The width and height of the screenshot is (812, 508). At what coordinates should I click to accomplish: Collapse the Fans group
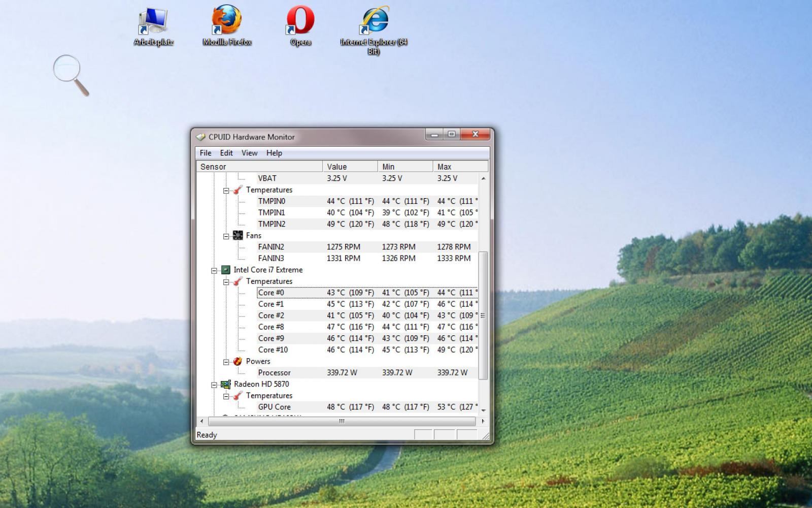pyautogui.click(x=226, y=237)
